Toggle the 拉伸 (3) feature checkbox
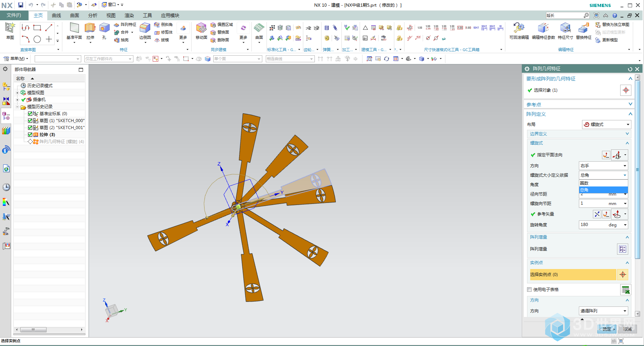Image resolution: width=644 pixels, height=346 pixels. point(30,135)
